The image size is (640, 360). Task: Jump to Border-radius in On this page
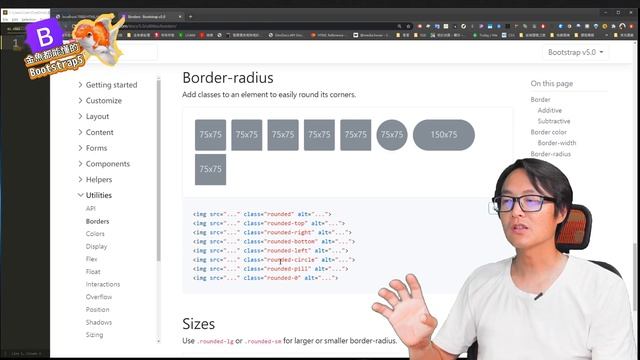[551, 154]
